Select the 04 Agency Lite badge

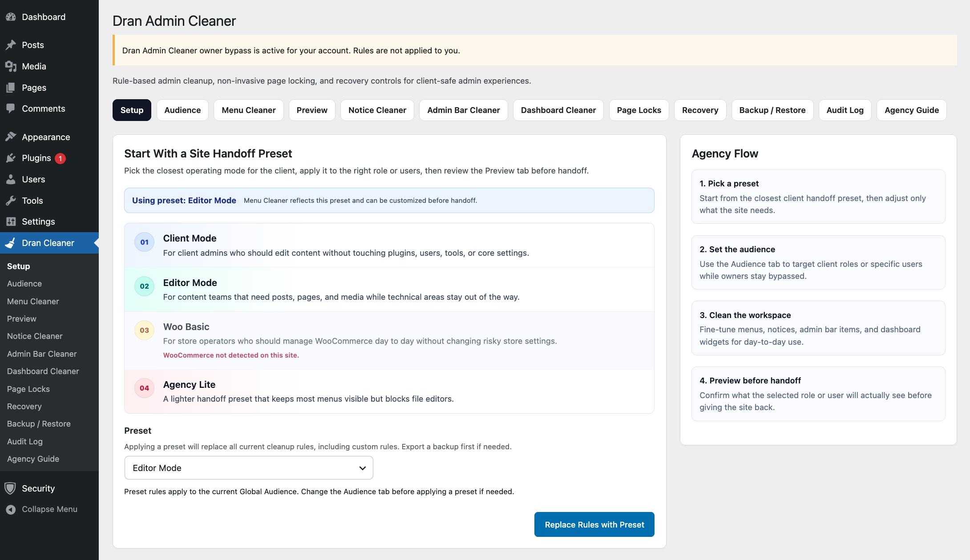coord(145,388)
